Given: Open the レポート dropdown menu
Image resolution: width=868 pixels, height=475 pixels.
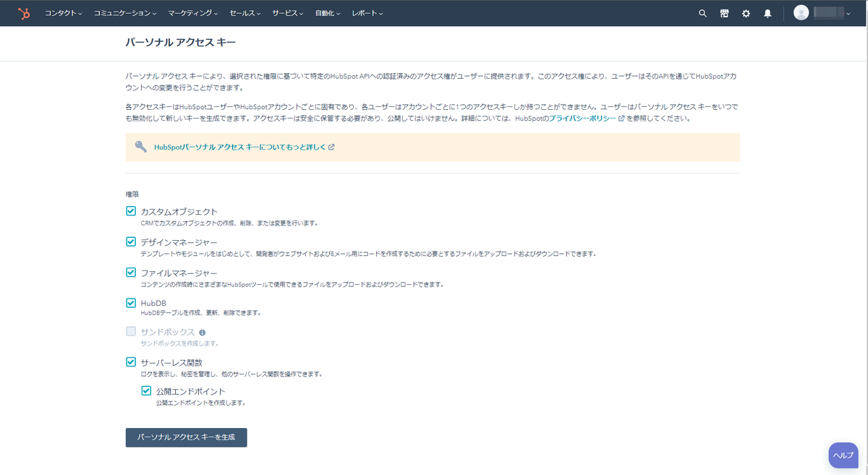Looking at the screenshot, I should tap(367, 13).
